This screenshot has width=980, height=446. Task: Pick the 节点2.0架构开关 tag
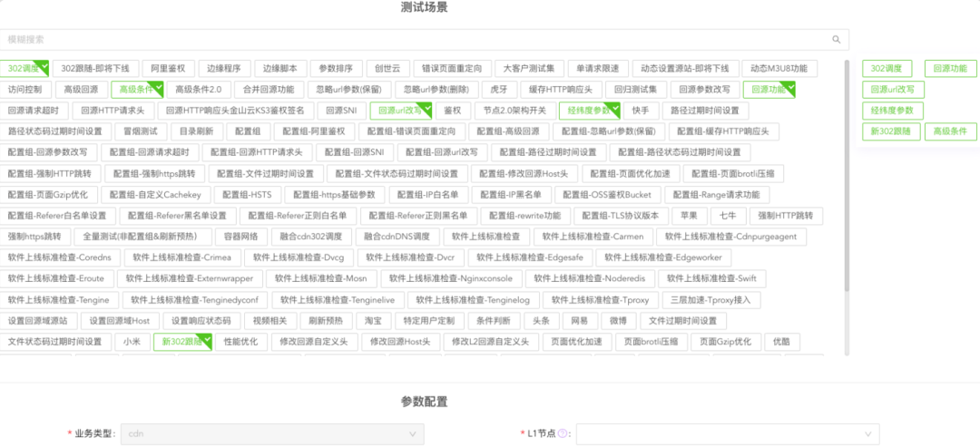pyautogui.click(x=514, y=111)
